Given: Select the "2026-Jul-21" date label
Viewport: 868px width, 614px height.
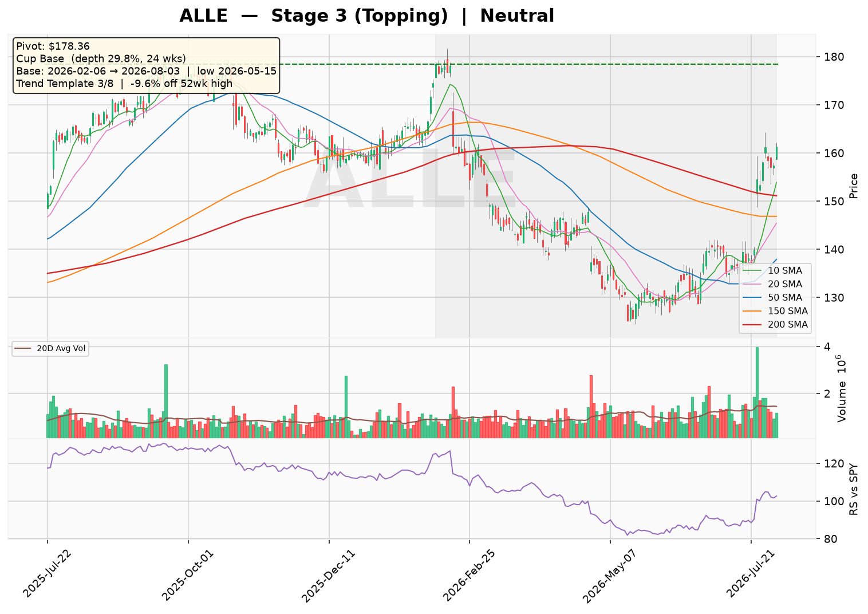Looking at the screenshot, I should coord(750,573).
